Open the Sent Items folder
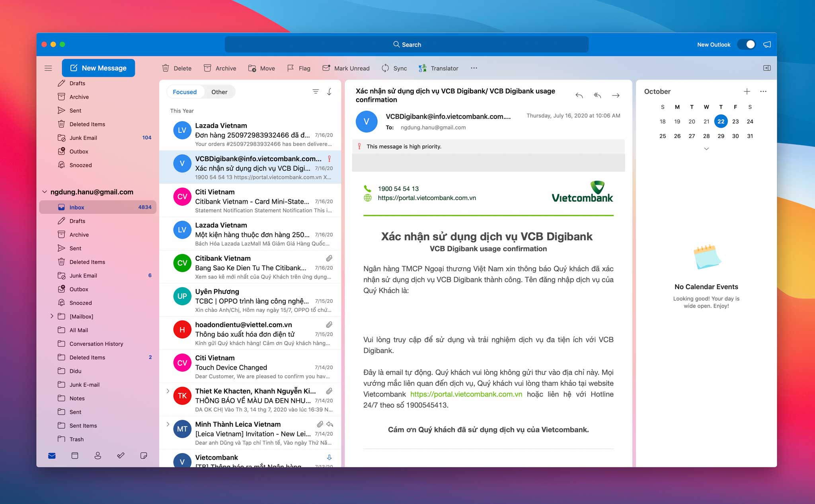This screenshot has height=504, width=815. 98,426
